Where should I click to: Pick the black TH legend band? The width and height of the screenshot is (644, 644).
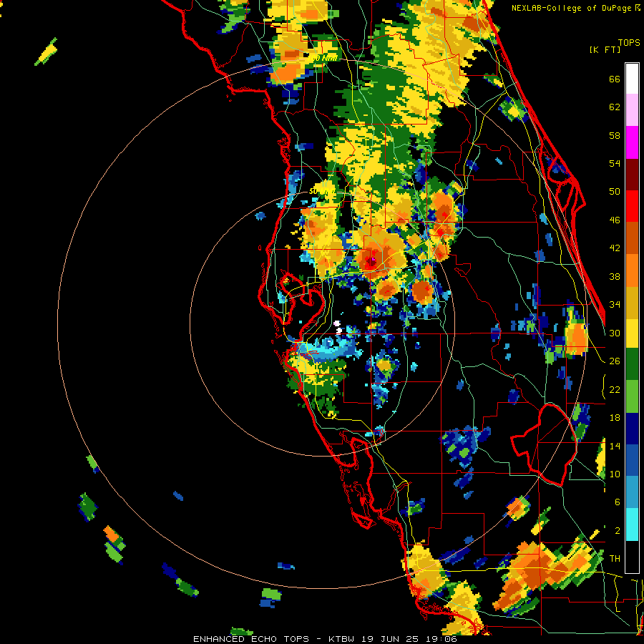632,557
